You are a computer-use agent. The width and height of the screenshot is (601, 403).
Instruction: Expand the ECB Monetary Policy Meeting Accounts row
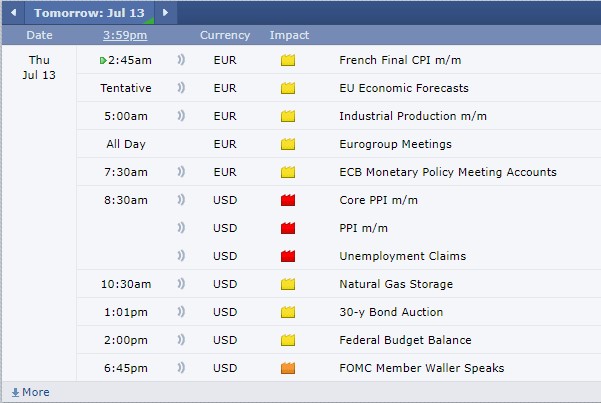448,172
